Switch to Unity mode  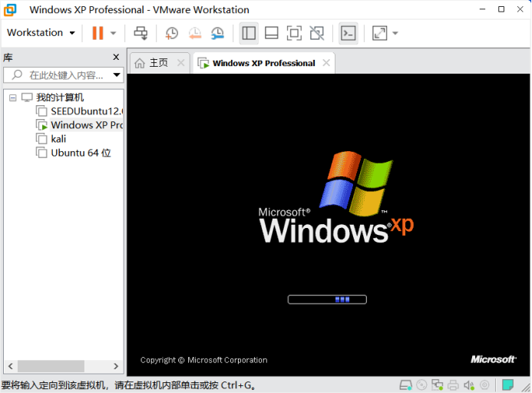pos(317,33)
